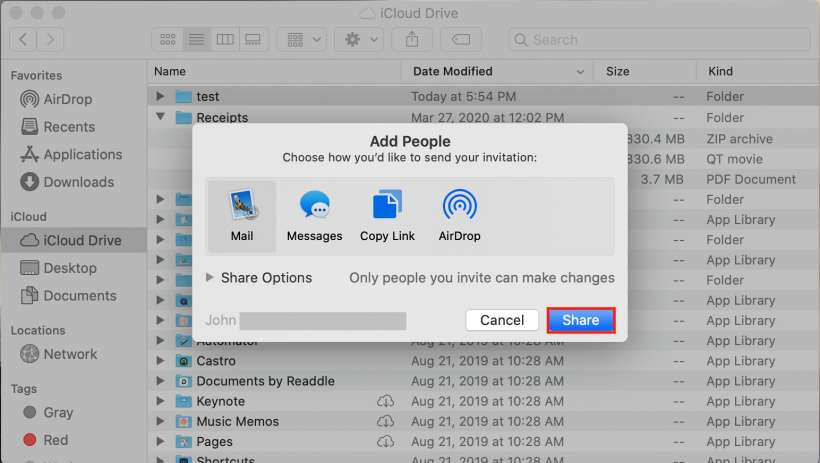
Task: Go back with the toolbar back arrow
Action: [x=24, y=39]
